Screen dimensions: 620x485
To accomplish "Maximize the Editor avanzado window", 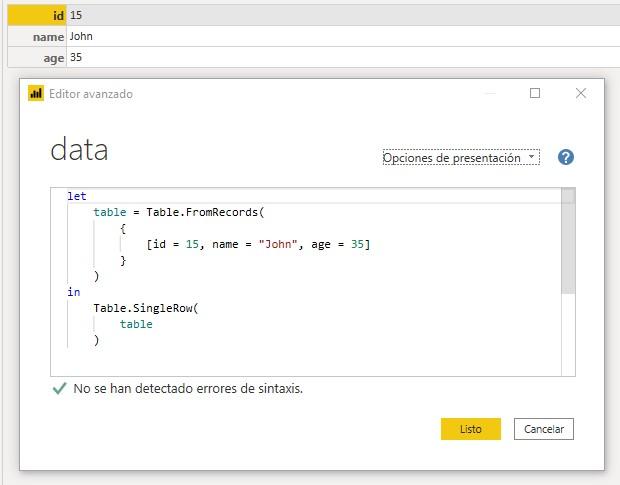I will (x=535, y=93).
